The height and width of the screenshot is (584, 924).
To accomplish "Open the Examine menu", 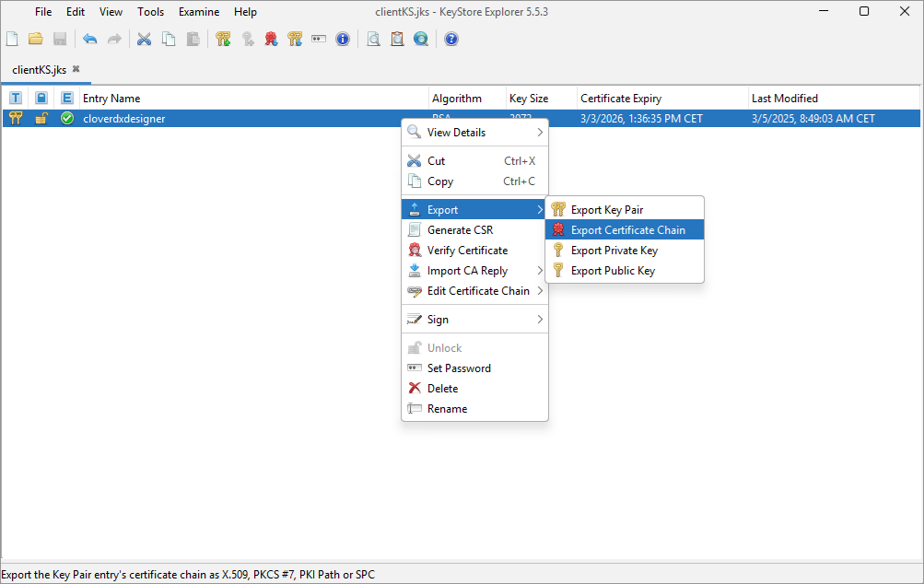I will [198, 11].
